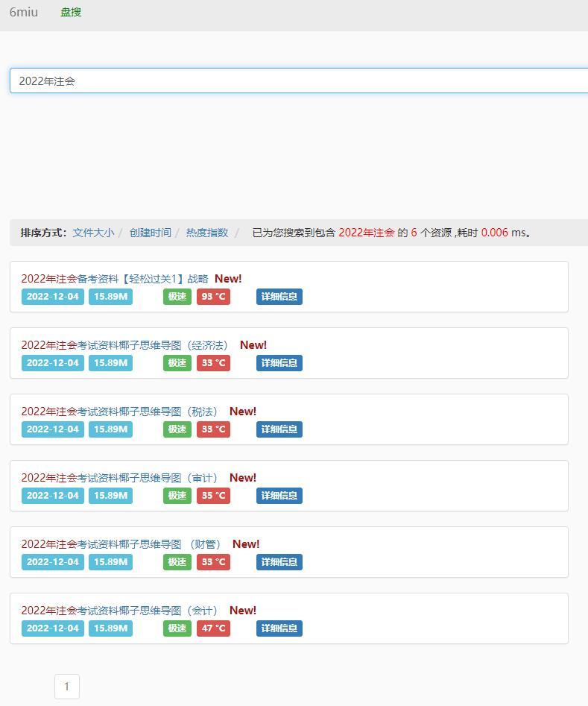Click 详细信息 for the 审计 result
Image resolution: width=588 pixels, height=706 pixels.
coord(279,495)
